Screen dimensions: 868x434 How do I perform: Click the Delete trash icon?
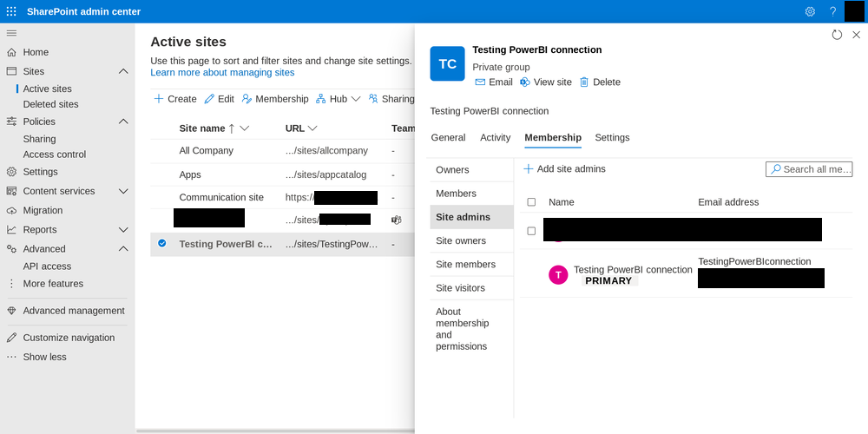pyautogui.click(x=584, y=82)
